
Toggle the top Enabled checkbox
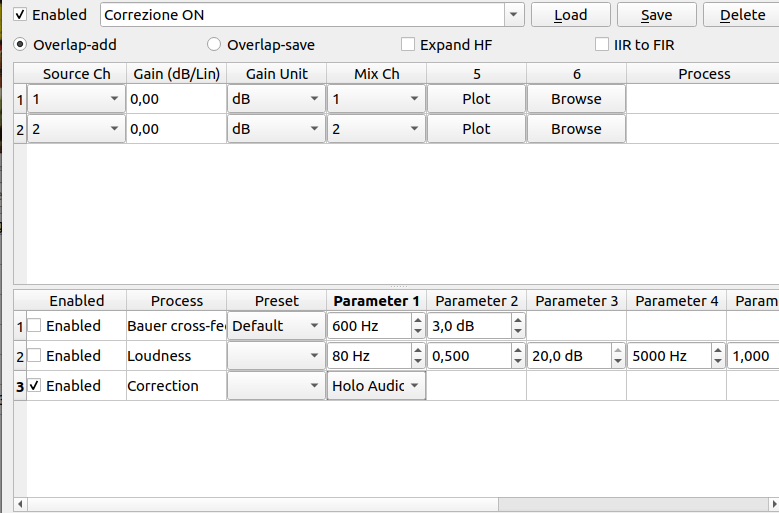[x=21, y=15]
